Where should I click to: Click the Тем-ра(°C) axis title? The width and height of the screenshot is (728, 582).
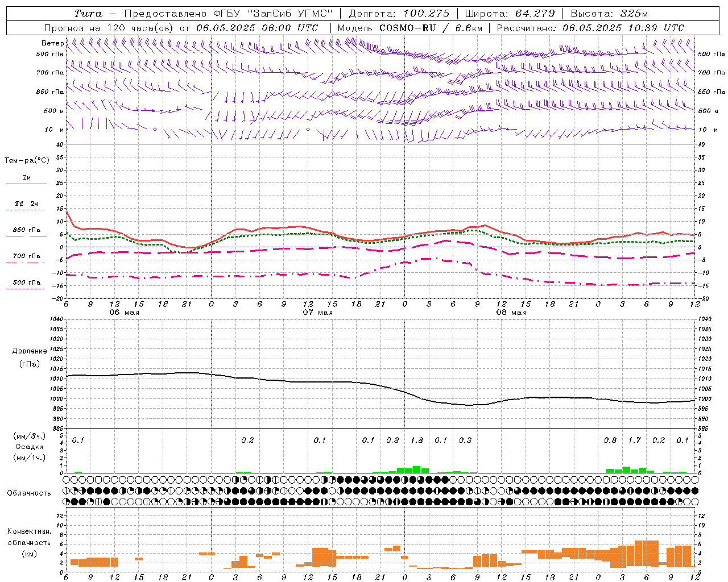[27, 161]
